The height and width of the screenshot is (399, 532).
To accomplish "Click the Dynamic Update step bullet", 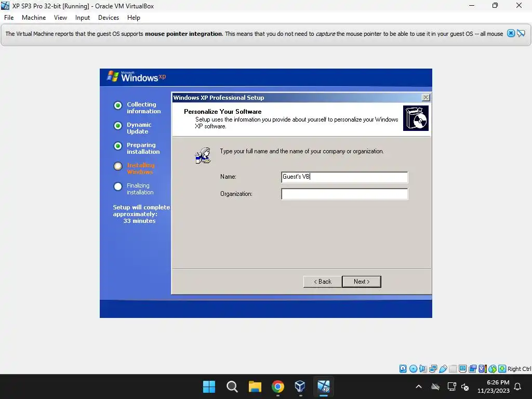I will pyautogui.click(x=118, y=126).
